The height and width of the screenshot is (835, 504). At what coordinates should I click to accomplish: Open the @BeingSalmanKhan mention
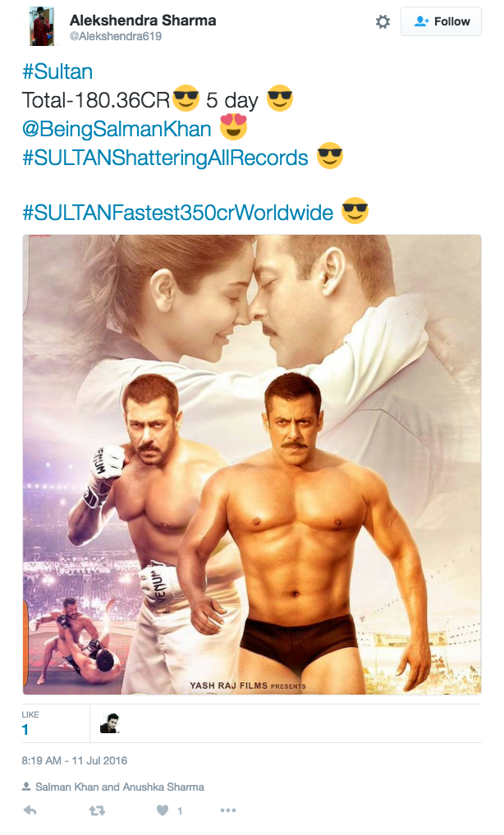coord(117,129)
